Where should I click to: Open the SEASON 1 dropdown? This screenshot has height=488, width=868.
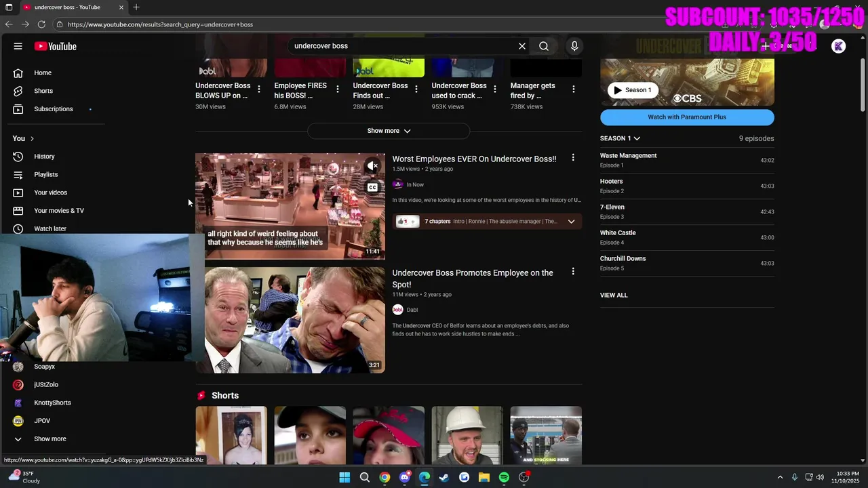[x=620, y=138]
